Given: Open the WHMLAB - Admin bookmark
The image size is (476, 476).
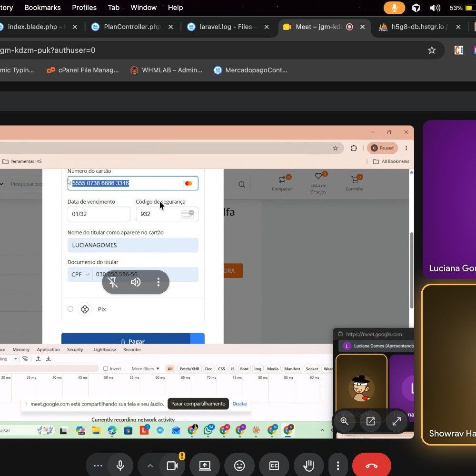Looking at the screenshot, I should click(166, 70).
